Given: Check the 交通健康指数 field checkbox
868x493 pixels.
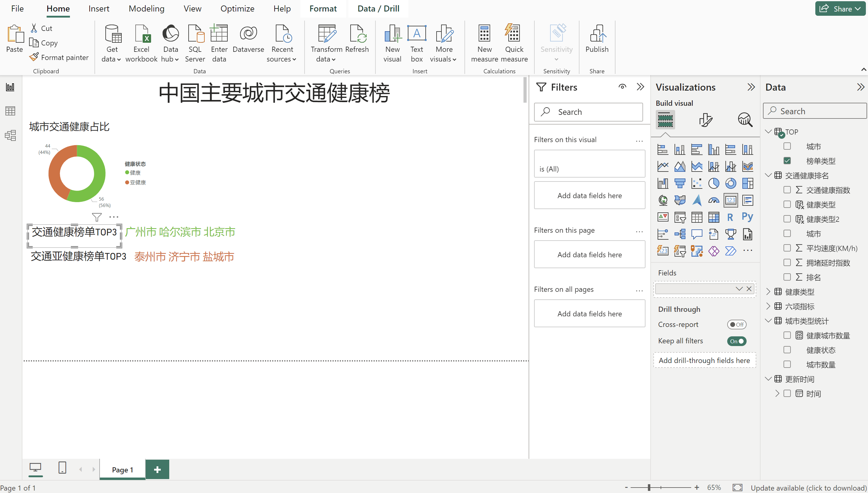Looking at the screenshot, I should point(787,190).
